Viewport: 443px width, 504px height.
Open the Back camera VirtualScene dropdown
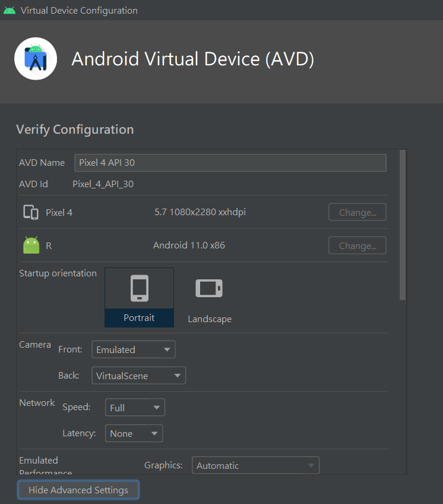coord(139,376)
